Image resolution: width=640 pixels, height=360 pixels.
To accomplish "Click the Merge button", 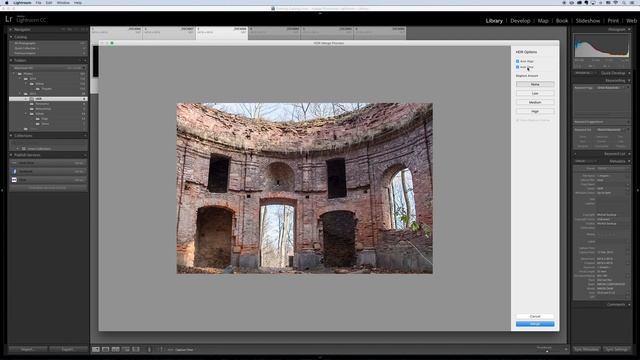I will point(535,324).
